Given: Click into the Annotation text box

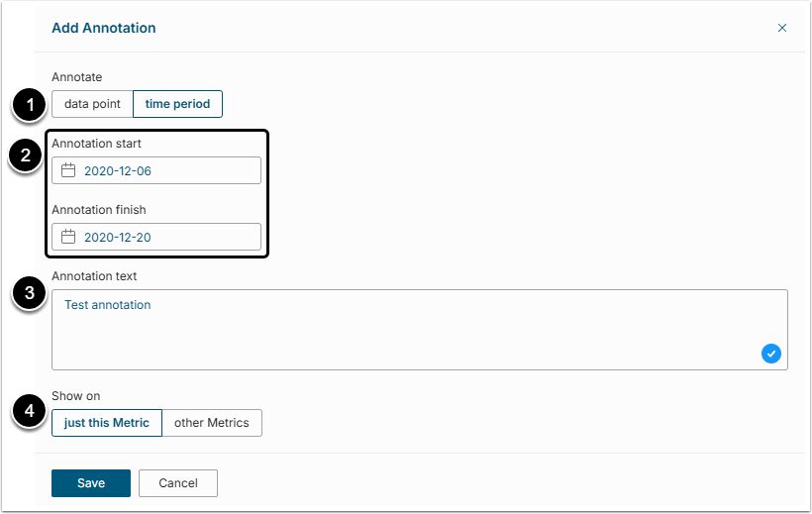Looking at the screenshot, I should (x=396, y=329).
